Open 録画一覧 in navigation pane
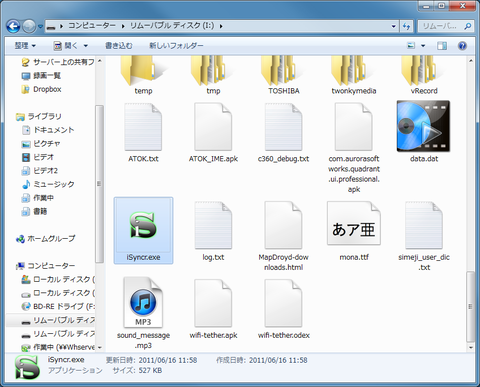This screenshot has height=387, width=480. click(x=41, y=76)
